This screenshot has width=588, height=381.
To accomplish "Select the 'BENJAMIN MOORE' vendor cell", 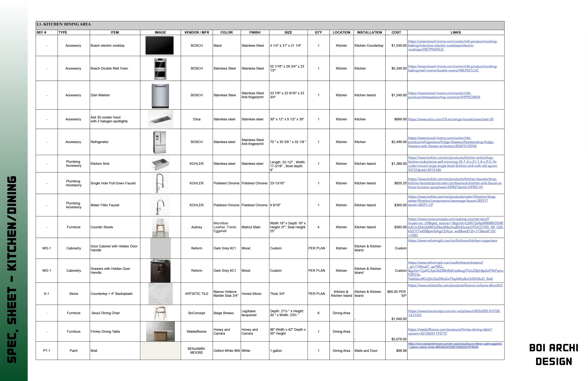I will click(196, 351).
